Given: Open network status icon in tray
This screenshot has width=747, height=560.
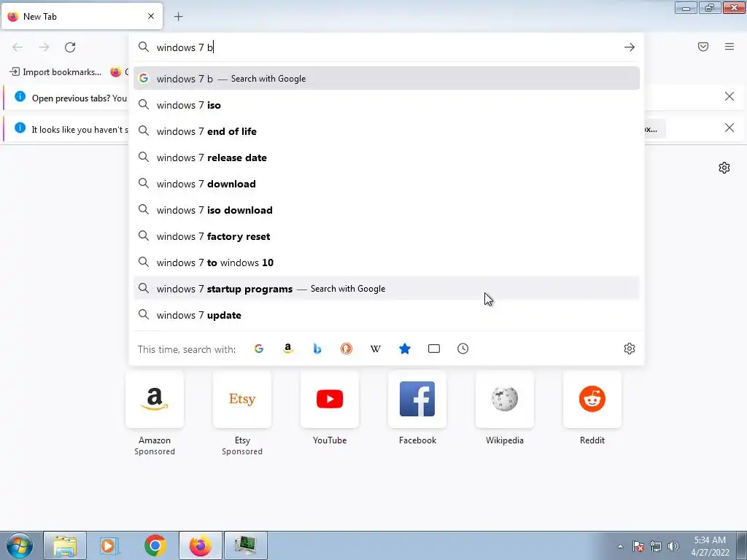Looking at the screenshot, I should click(x=656, y=546).
